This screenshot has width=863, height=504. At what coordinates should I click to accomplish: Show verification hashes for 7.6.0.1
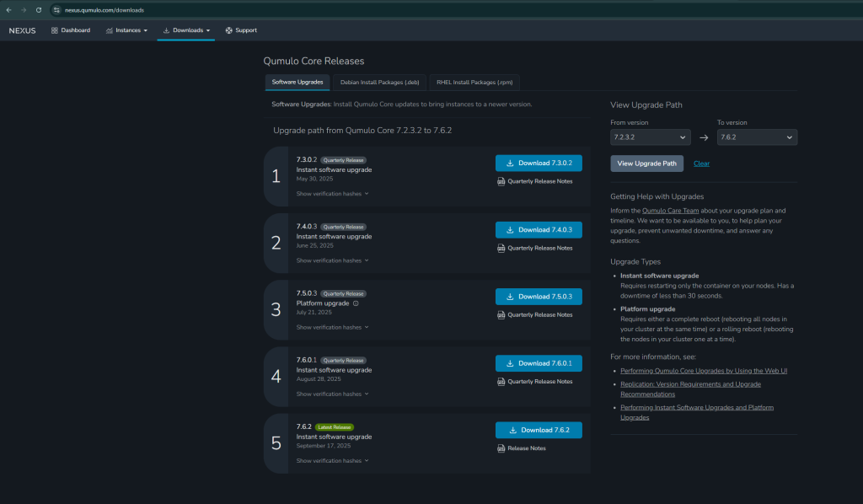(x=332, y=394)
